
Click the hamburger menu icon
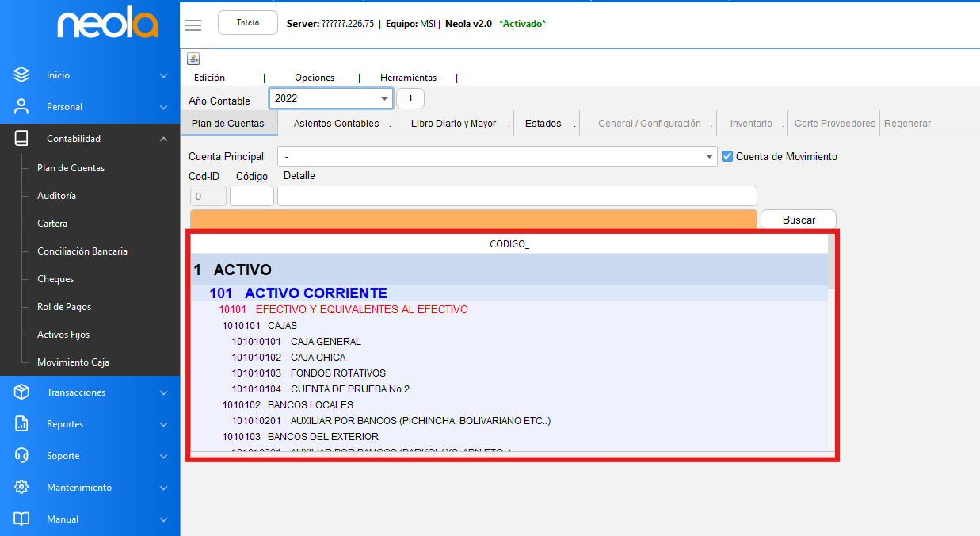tap(193, 25)
